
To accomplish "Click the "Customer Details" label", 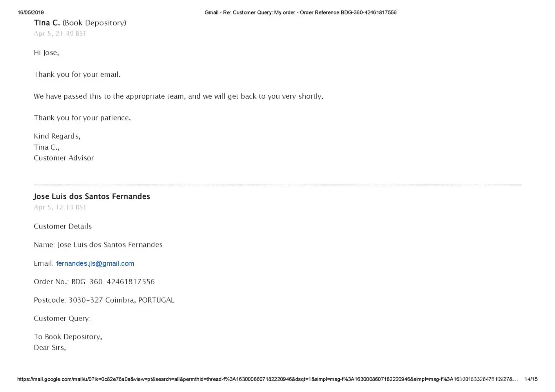I will coord(63,227).
